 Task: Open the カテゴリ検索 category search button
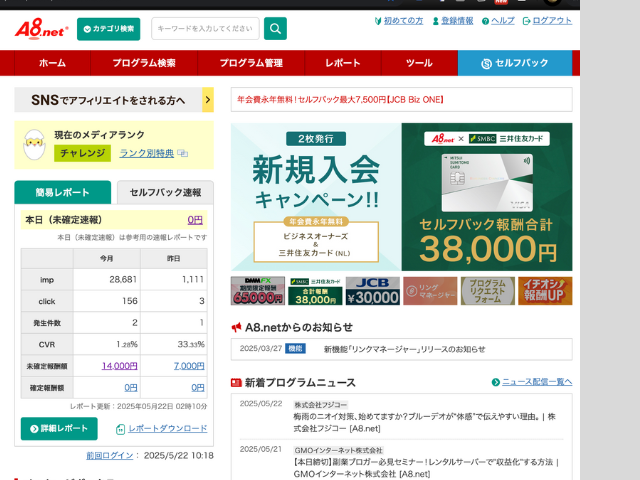coord(108,29)
